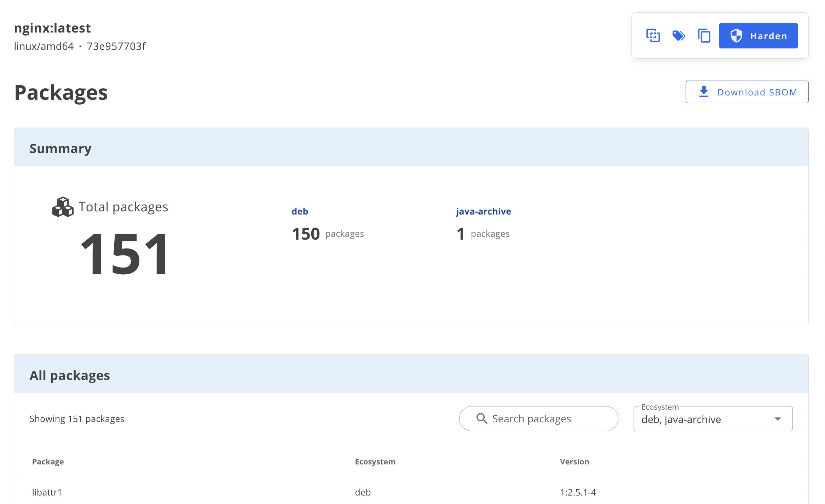Click the 151 total packages number

pos(125,253)
